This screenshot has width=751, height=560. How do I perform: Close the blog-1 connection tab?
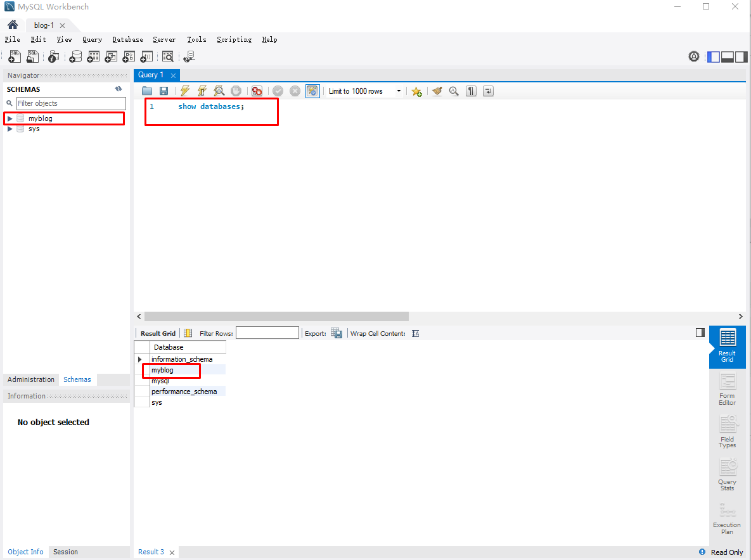pyautogui.click(x=62, y=25)
